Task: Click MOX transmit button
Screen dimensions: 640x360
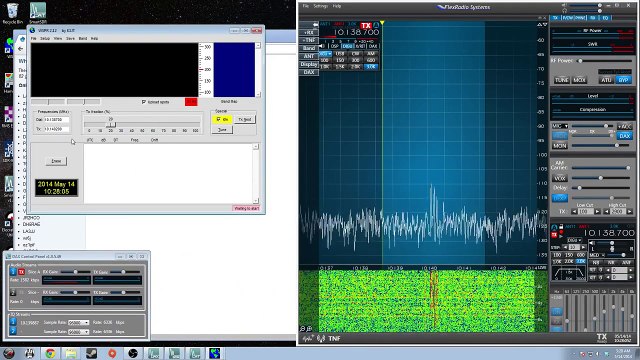Action: [579, 80]
